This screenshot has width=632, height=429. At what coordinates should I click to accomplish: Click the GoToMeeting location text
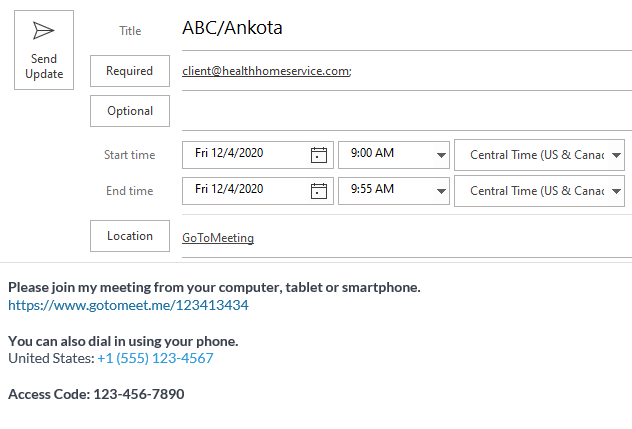[218, 238]
